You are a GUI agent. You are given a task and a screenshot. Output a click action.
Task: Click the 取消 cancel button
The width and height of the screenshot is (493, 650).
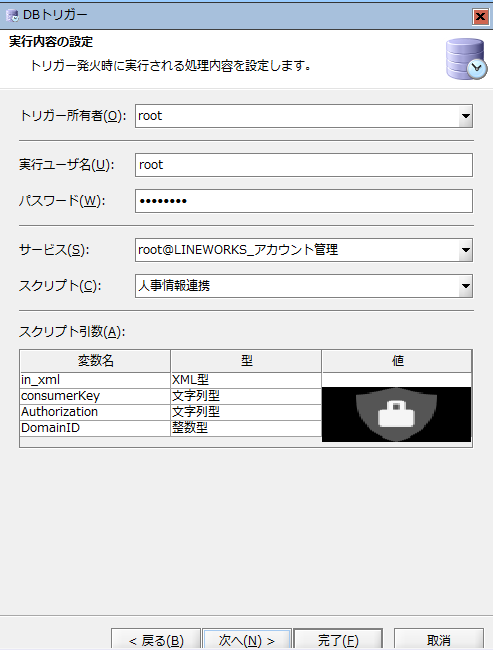tap(439, 640)
